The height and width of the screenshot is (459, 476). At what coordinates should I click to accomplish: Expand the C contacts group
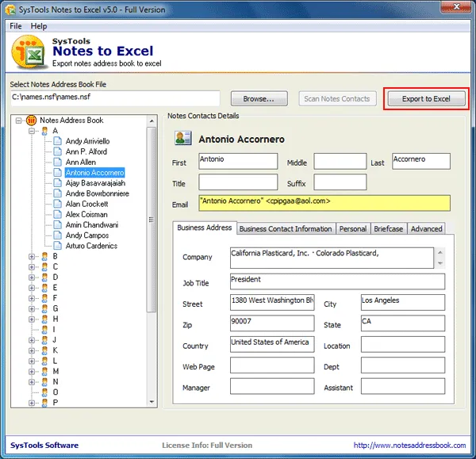(x=32, y=267)
